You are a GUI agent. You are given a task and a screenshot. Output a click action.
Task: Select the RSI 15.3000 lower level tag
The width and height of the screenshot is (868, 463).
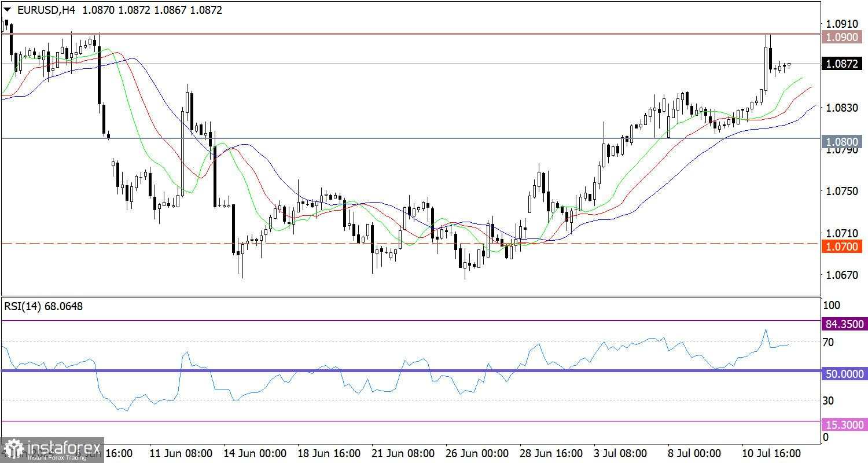point(845,425)
